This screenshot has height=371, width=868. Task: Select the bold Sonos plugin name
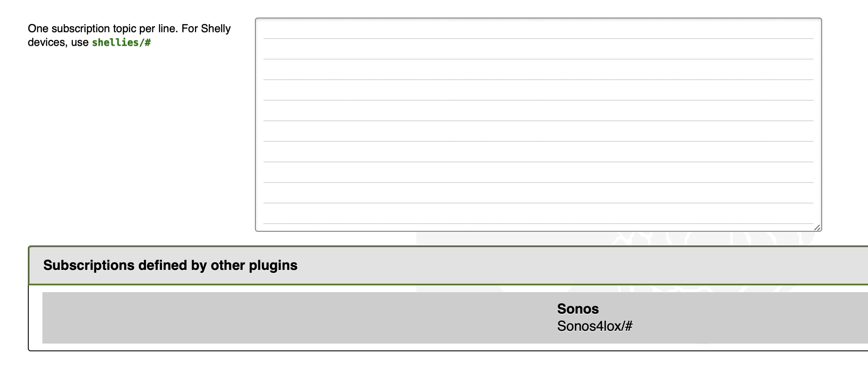[578, 309]
